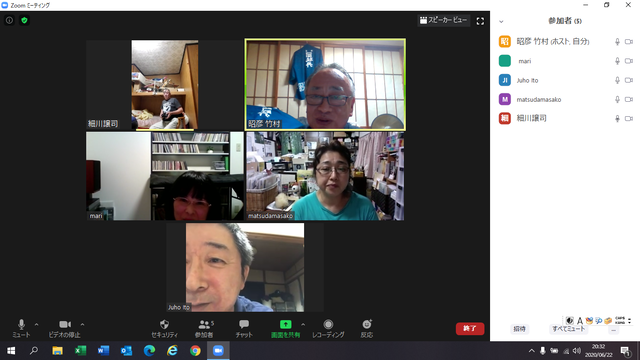Click Juho Ito's camera icon in list
The width and height of the screenshot is (640, 360).
click(x=629, y=80)
